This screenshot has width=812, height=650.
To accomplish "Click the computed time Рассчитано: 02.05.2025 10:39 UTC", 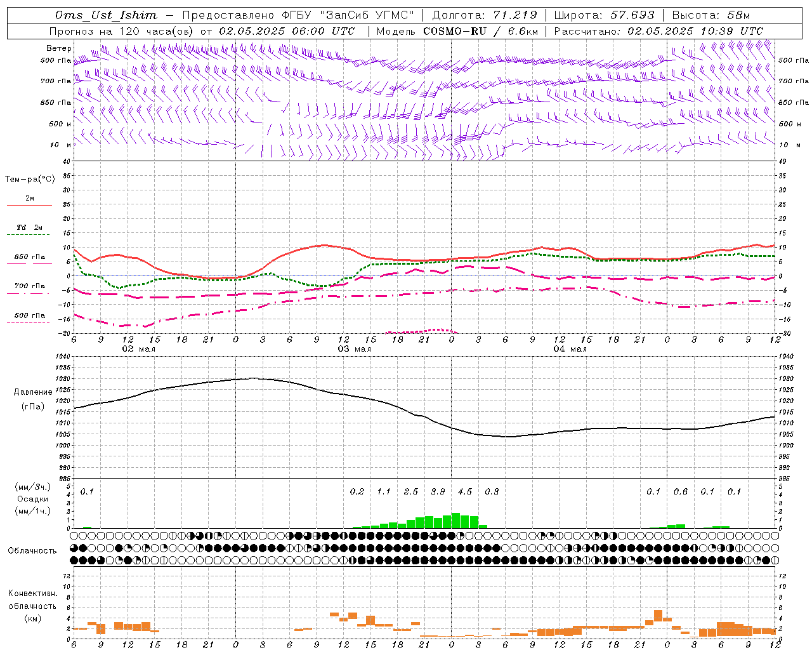I will (x=658, y=31).
